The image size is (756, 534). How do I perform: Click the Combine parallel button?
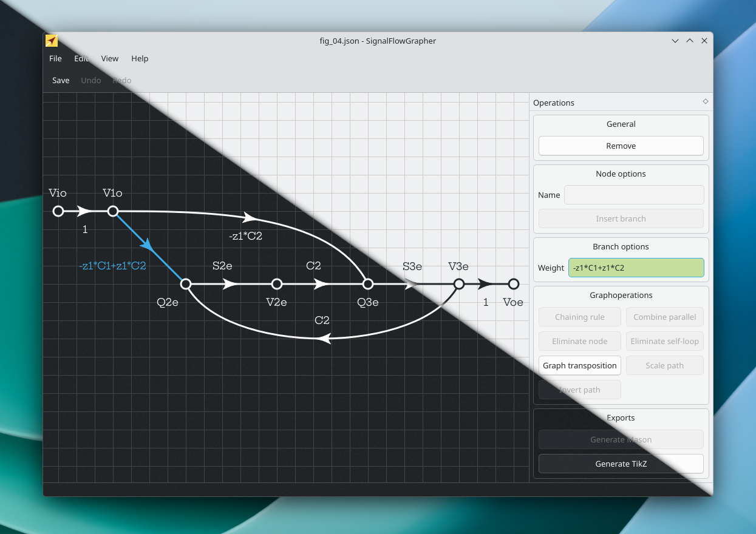coord(664,317)
